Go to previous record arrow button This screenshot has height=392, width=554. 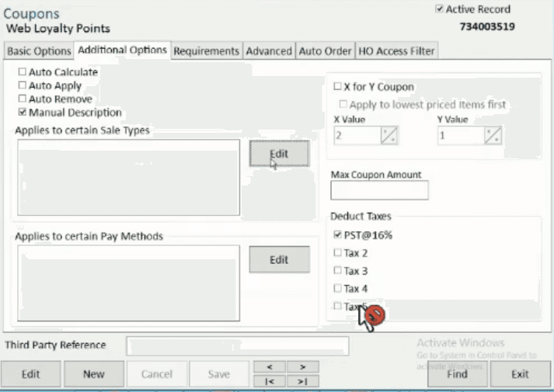(269, 366)
